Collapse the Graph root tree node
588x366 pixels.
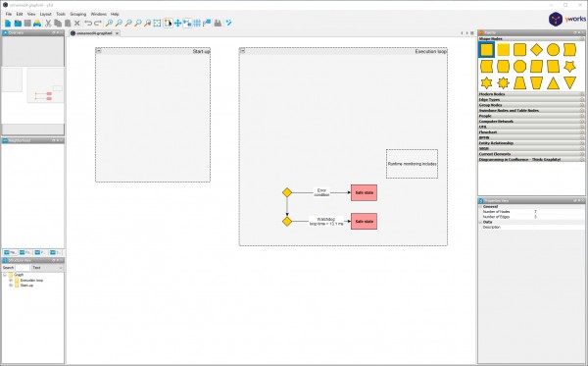(x=5, y=275)
